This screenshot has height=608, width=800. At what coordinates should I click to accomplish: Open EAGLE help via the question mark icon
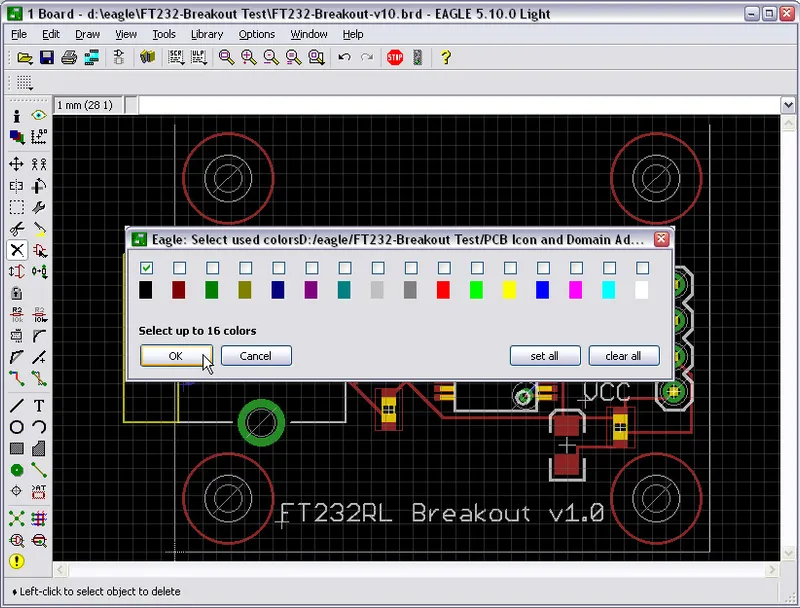446,57
